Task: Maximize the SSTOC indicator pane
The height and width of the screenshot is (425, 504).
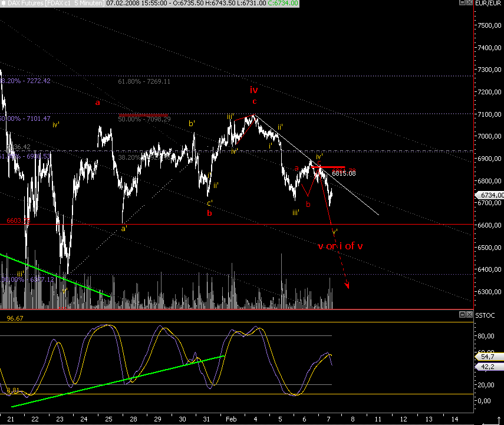Action: click(x=463, y=314)
